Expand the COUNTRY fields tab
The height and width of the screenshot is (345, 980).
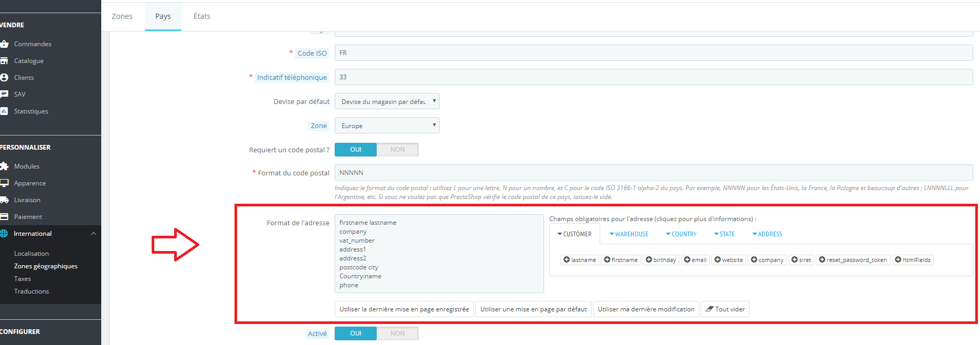(681, 234)
